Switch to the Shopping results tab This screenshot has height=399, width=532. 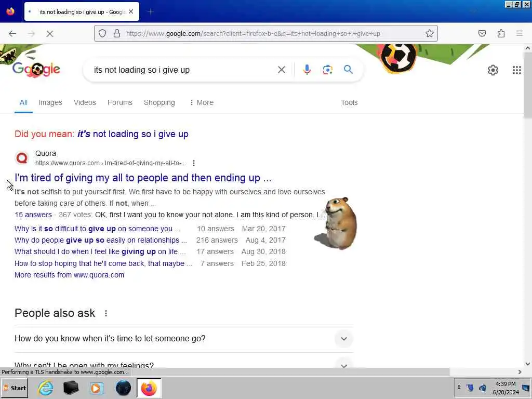tap(159, 102)
